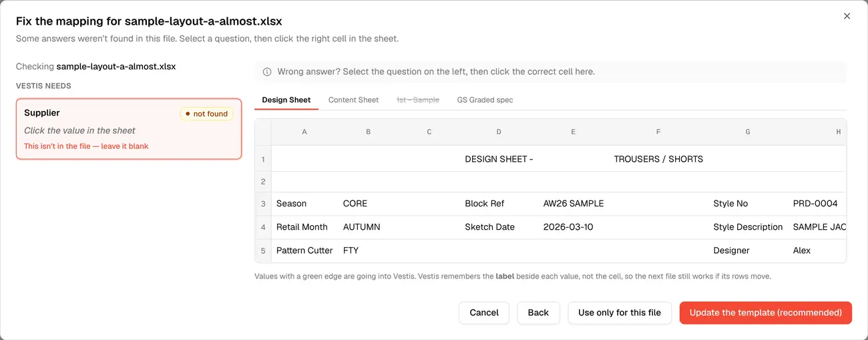Select the 'CORE' value cell
868x340 pixels.
[368, 204]
